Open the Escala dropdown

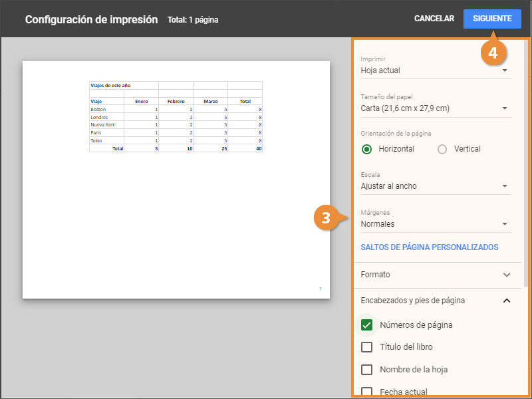[x=436, y=186]
